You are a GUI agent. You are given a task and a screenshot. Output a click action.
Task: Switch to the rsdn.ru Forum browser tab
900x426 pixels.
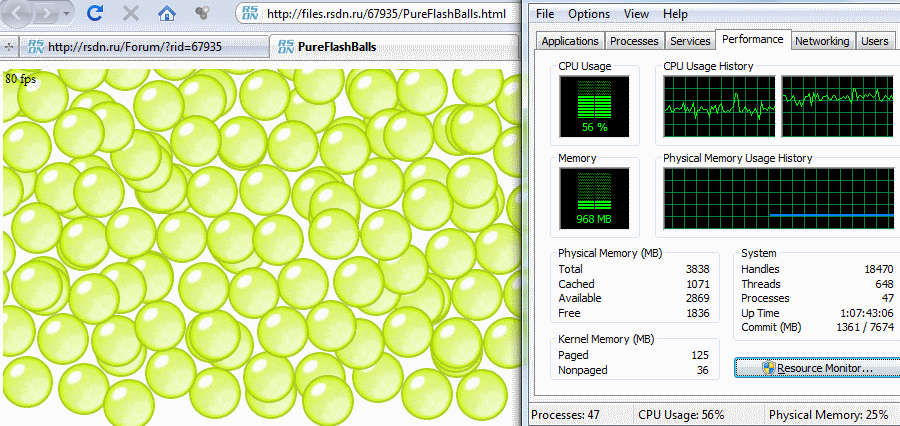click(135, 47)
